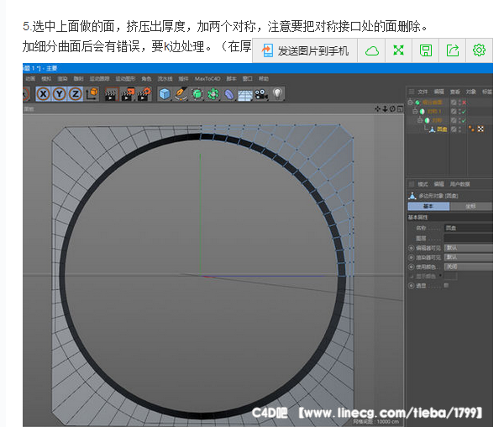
Task: Click the purple deformer bend icon
Action: (x=228, y=94)
